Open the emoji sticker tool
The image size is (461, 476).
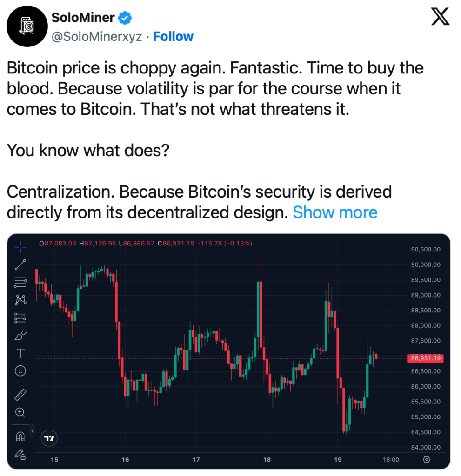[20, 371]
